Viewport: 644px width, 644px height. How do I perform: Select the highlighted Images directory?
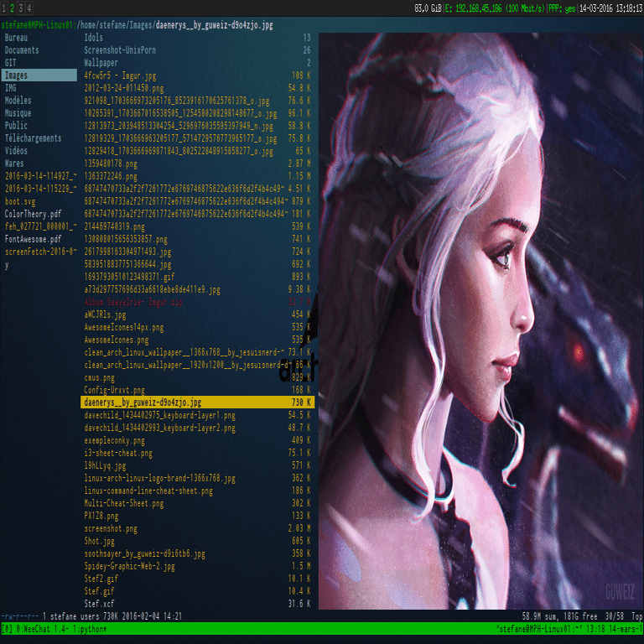[x=39, y=75]
